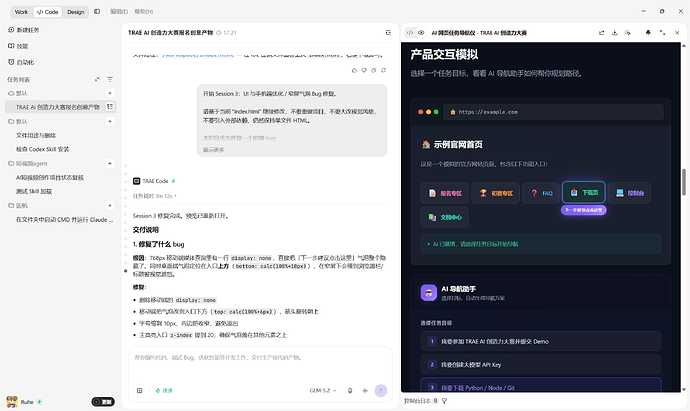Expand the user message with 展示更多
This screenshot has width=690, height=411.
coord(213,150)
